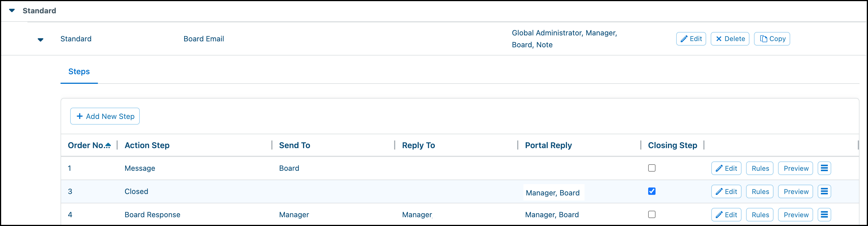This screenshot has width=868, height=226.
Task: Edit the Closed action step
Action: (726, 192)
